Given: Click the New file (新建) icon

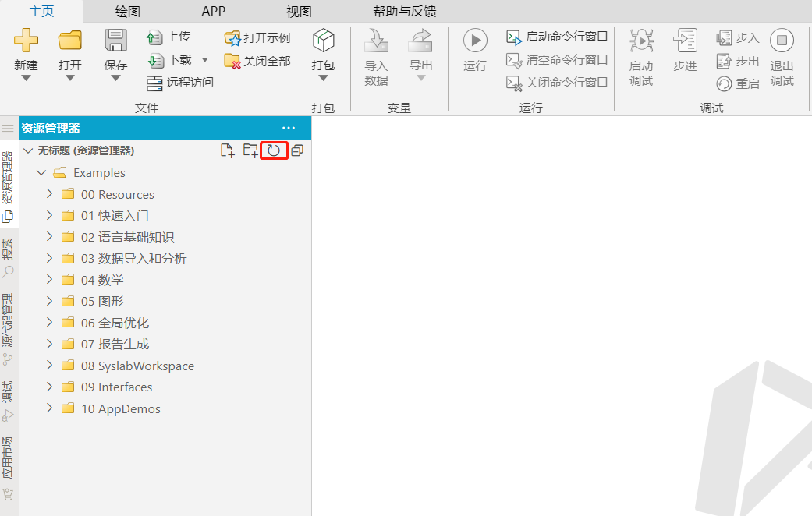Looking at the screenshot, I should coord(26,41).
